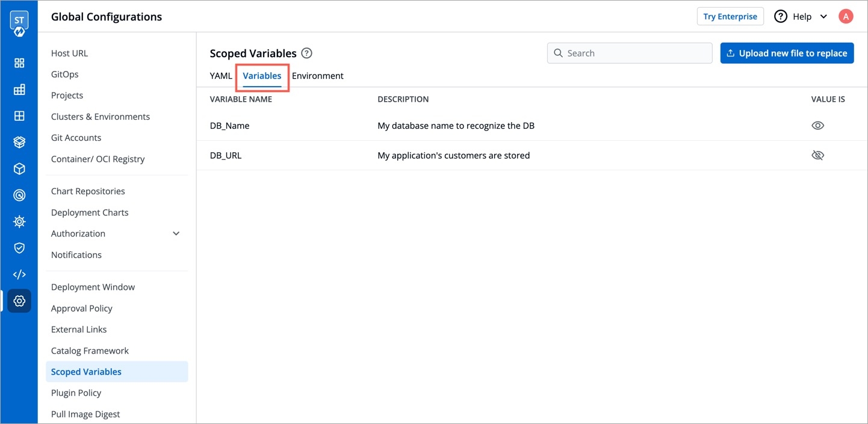Click the eye icon for DB_Name value

(817, 126)
